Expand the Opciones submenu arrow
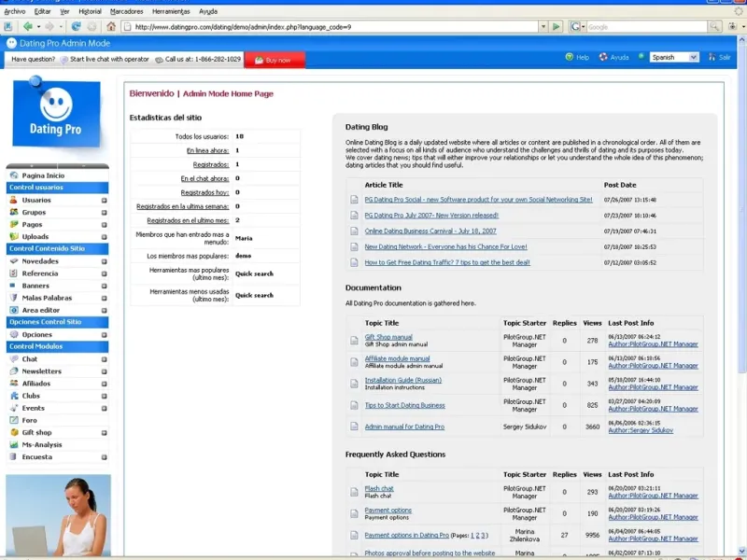 point(104,335)
